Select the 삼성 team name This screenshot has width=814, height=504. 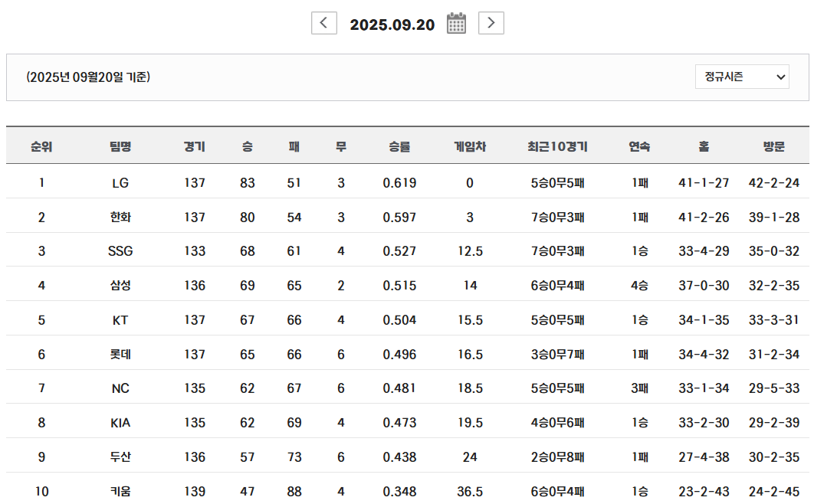click(x=120, y=286)
